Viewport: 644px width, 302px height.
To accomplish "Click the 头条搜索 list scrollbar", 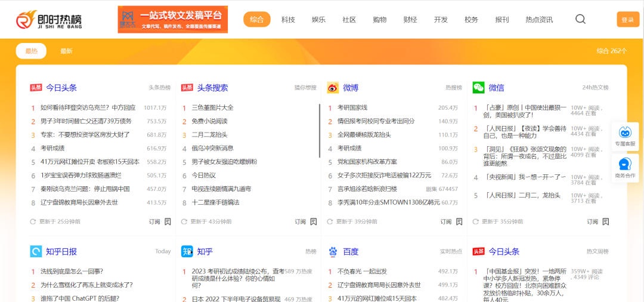I will [320, 131].
